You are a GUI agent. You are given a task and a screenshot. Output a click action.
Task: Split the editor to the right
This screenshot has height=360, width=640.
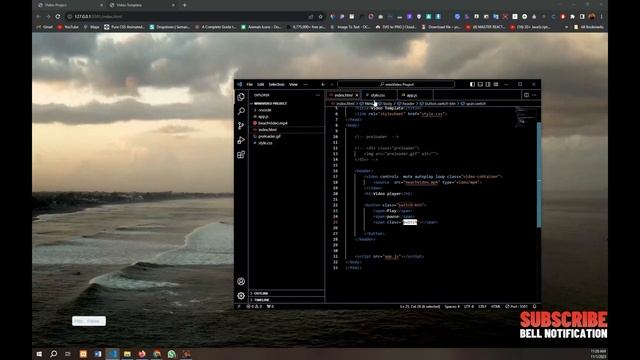coord(527,95)
